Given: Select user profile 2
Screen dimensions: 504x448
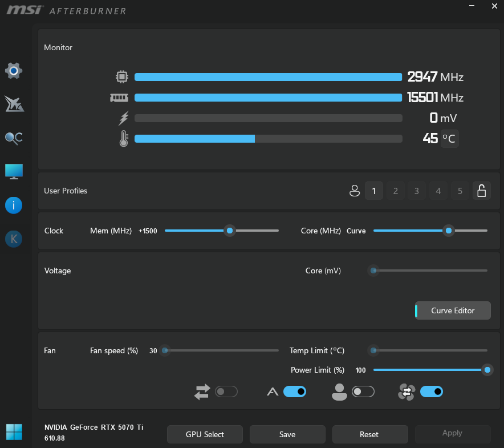Looking at the screenshot, I should (x=396, y=191).
